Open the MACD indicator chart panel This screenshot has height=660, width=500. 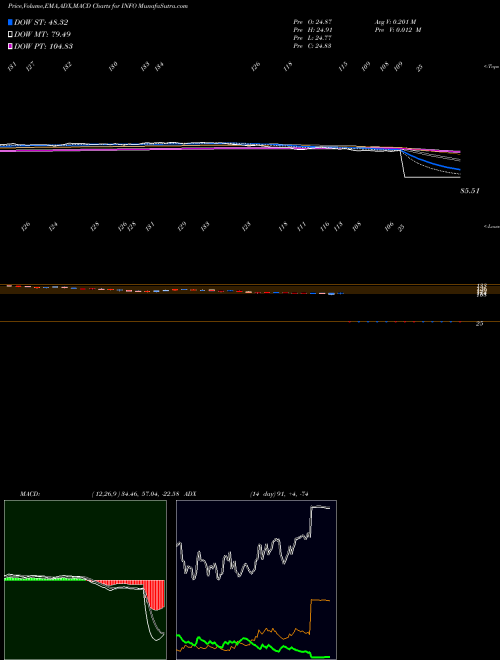pos(85,580)
